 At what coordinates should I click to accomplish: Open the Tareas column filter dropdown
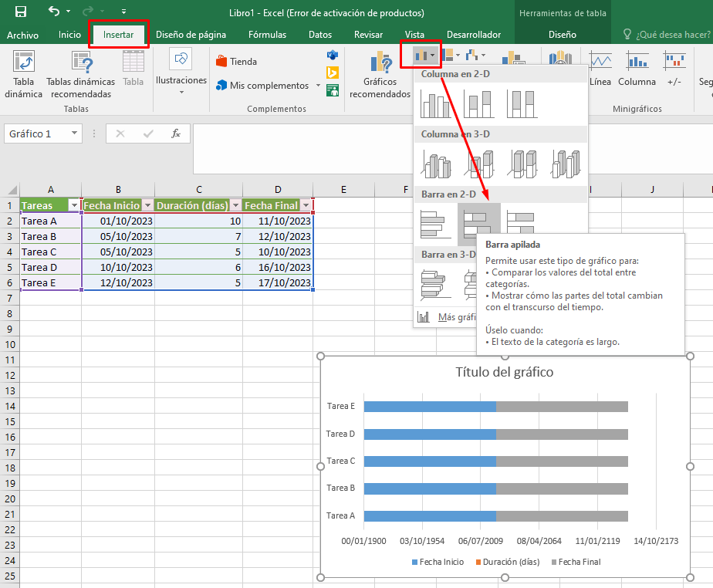coord(74,205)
